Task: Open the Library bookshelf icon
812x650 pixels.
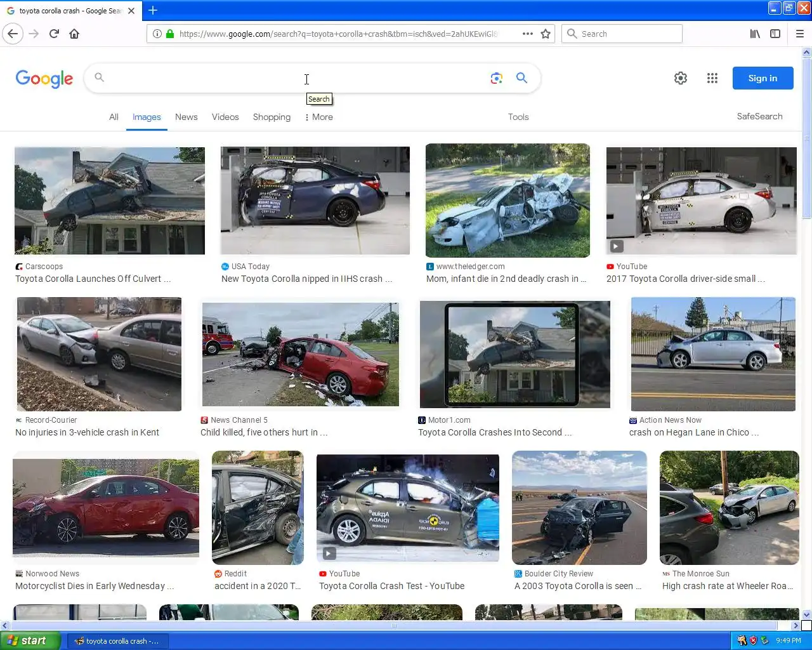Action: coord(755,34)
